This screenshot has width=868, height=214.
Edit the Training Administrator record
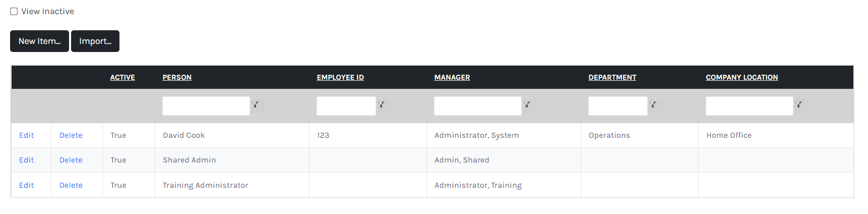pos(27,185)
